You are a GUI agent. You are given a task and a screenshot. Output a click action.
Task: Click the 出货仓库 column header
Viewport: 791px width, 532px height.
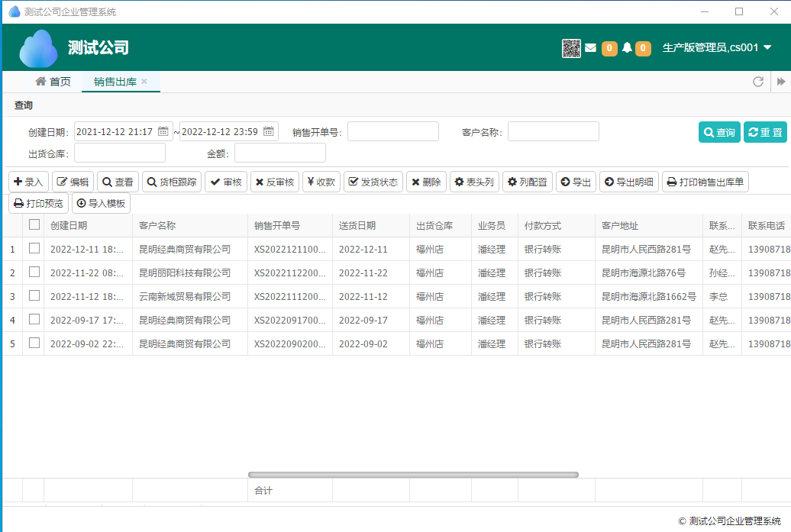pos(441,225)
